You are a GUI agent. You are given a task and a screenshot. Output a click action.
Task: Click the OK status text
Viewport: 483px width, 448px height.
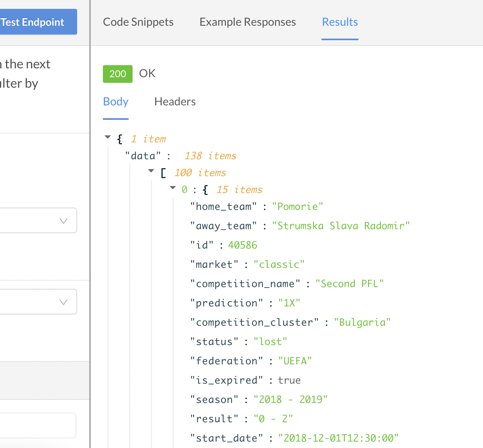[147, 74]
